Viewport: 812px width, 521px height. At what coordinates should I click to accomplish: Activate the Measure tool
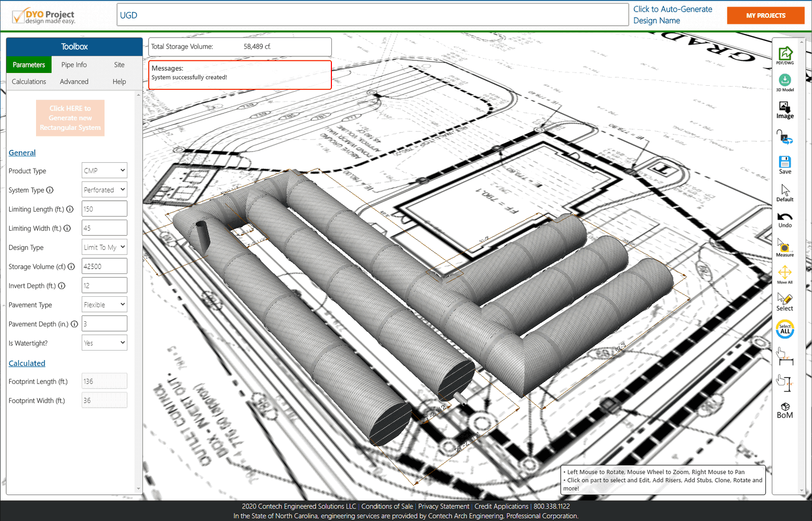[785, 248]
